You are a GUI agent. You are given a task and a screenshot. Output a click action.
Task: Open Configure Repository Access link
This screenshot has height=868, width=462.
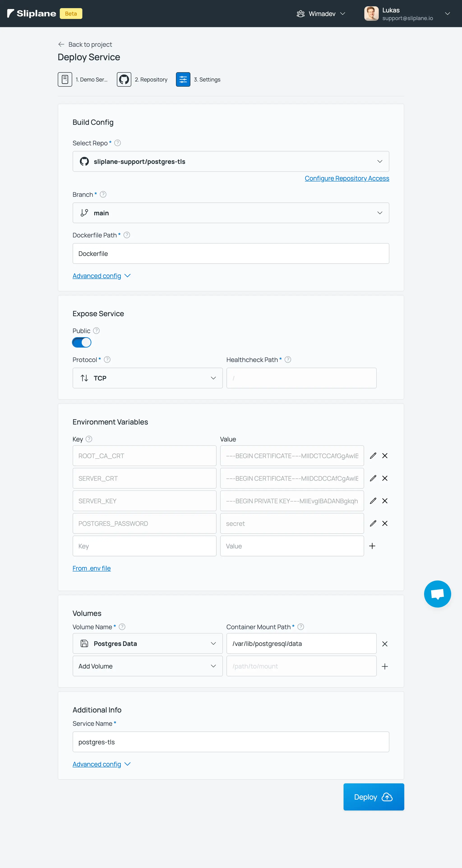(347, 179)
